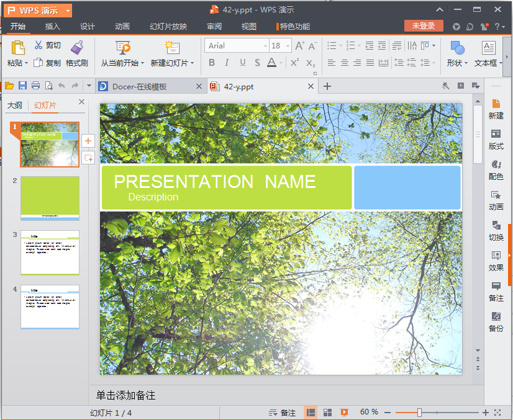Toggle text shadow S button
This screenshot has width=513, height=420.
(257, 63)
